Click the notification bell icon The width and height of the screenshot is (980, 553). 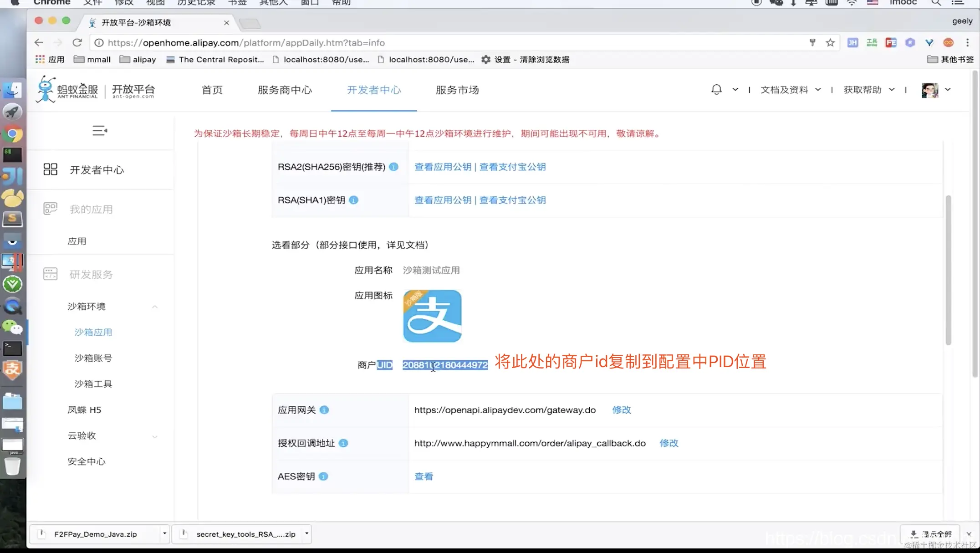pos(716,90)
